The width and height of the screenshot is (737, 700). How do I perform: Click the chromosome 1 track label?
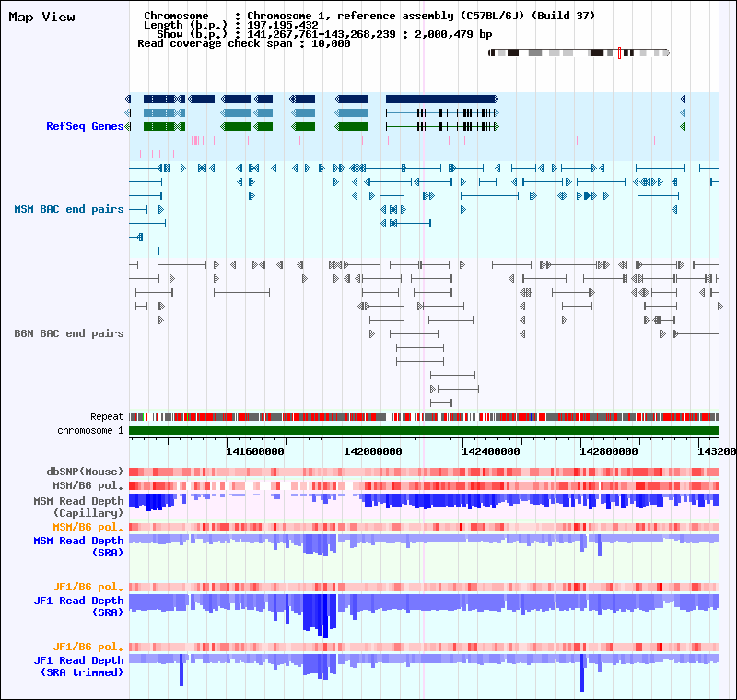coord(90,430)
